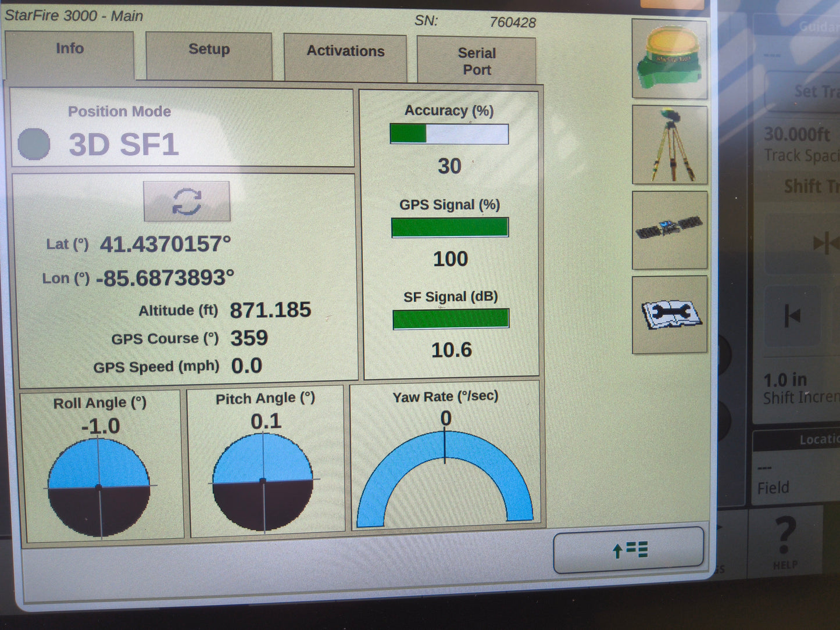Click the latitude value 41.4370157°
The image size is (840, 630).
[166, 244]
